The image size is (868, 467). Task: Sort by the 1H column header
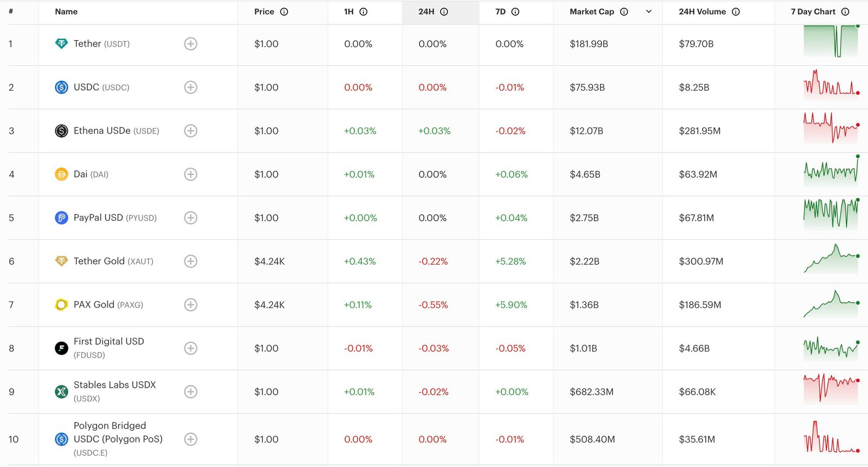point(349,12)
